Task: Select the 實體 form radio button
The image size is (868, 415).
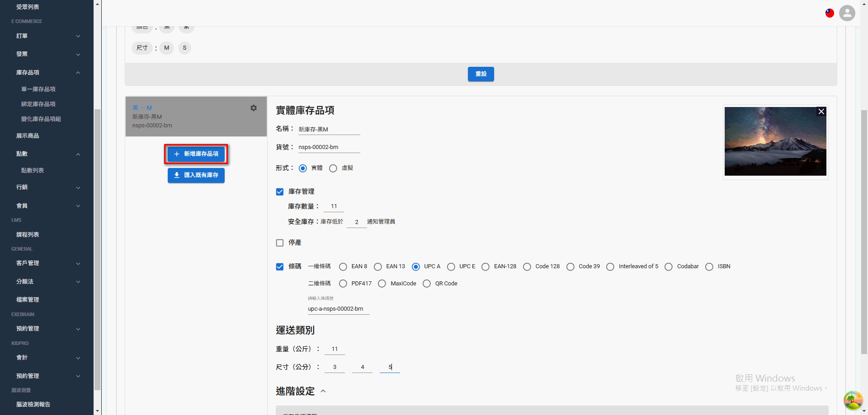Action: click(x=303, y=168)
